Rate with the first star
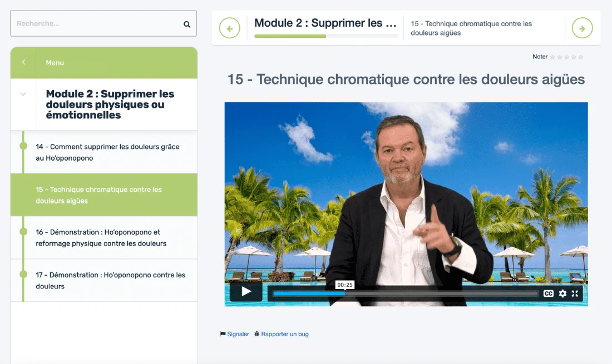The image size is (612, 364). (552, 57)
